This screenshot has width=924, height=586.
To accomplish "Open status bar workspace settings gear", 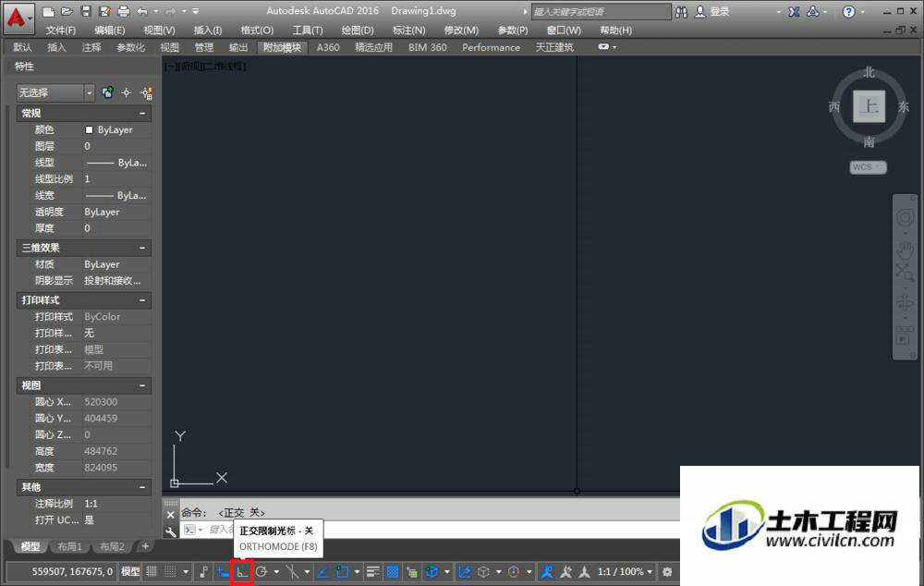I will coord(667,572).
